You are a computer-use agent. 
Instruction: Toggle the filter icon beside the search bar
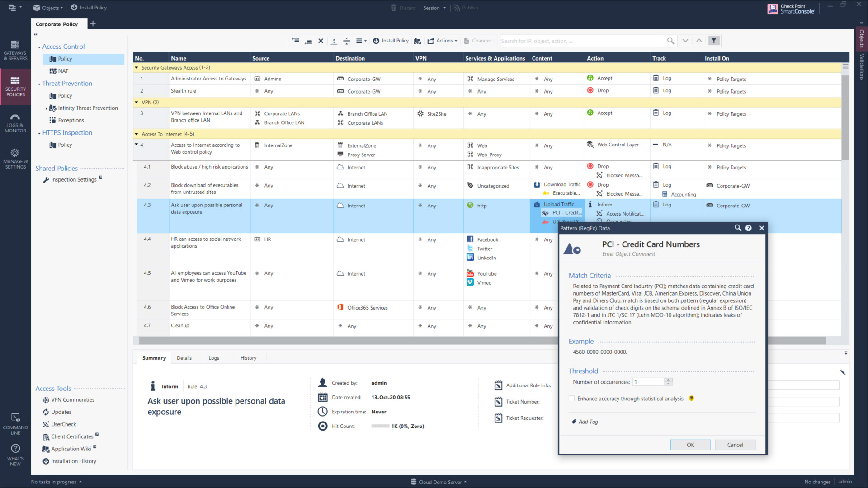coord(713,41)
